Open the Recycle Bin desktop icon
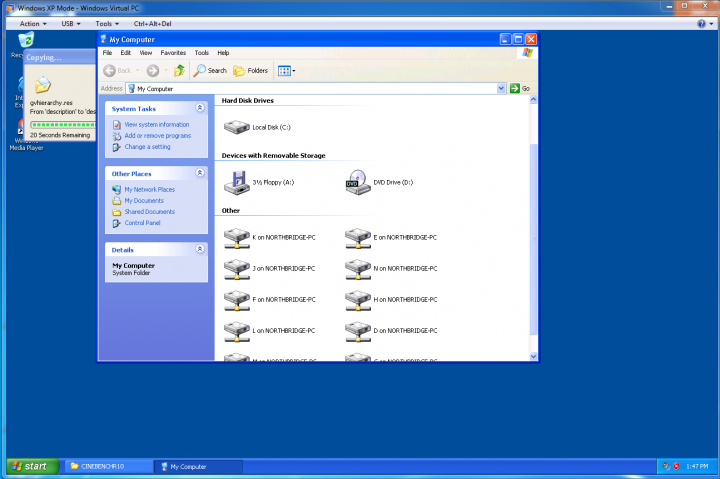The height and width of the screenshot is (479, 720). pos(25,40)
